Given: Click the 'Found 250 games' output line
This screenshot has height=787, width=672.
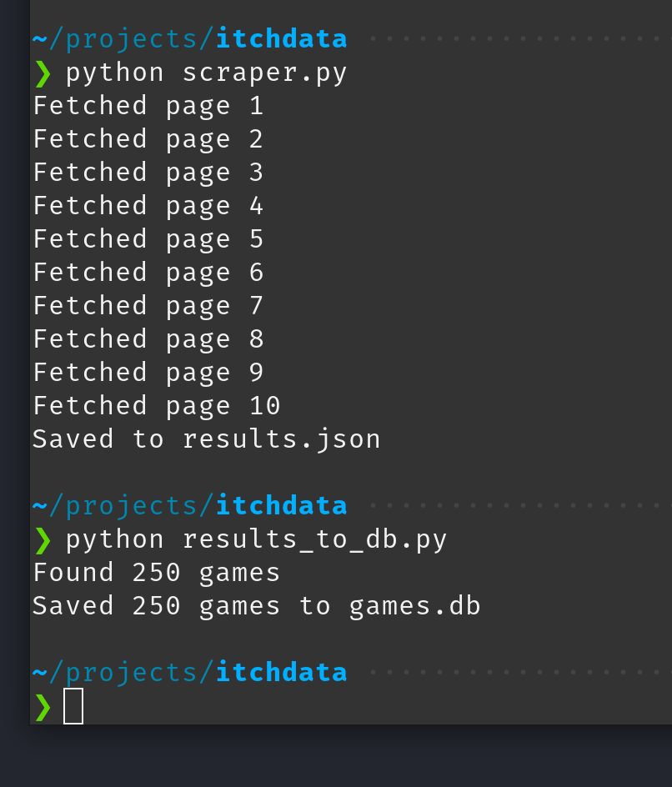Looking at the screenshot, I should pos(157,574).
